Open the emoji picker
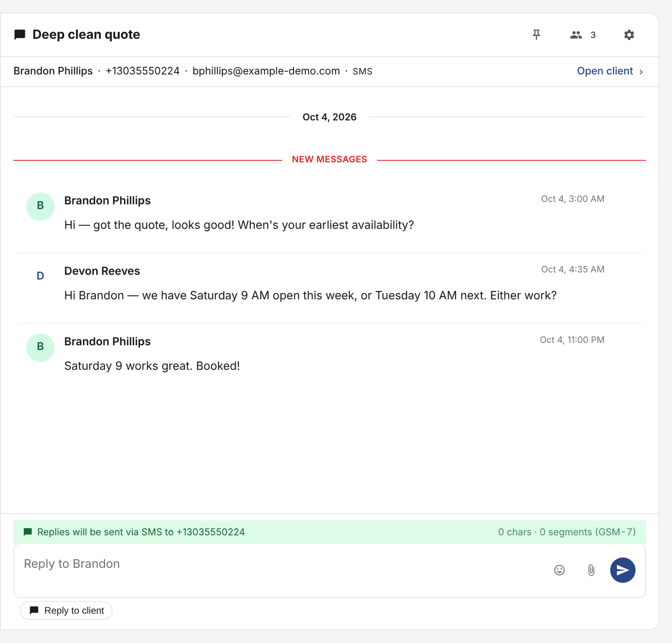Screen dimensions: 672x643 559,570
